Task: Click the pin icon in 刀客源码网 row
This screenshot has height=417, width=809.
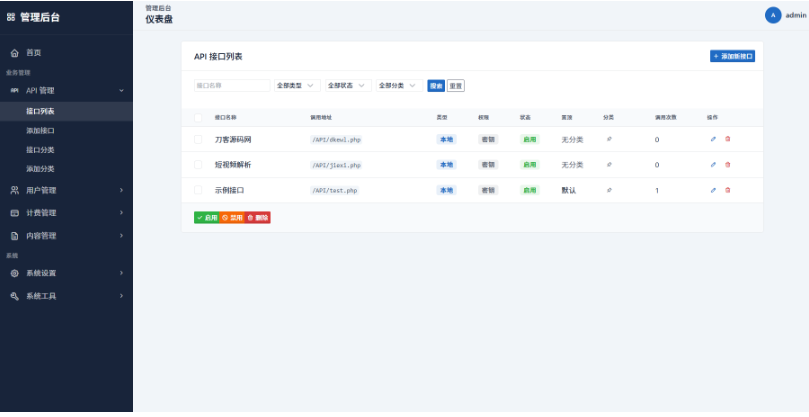Action: pos(609,139)
